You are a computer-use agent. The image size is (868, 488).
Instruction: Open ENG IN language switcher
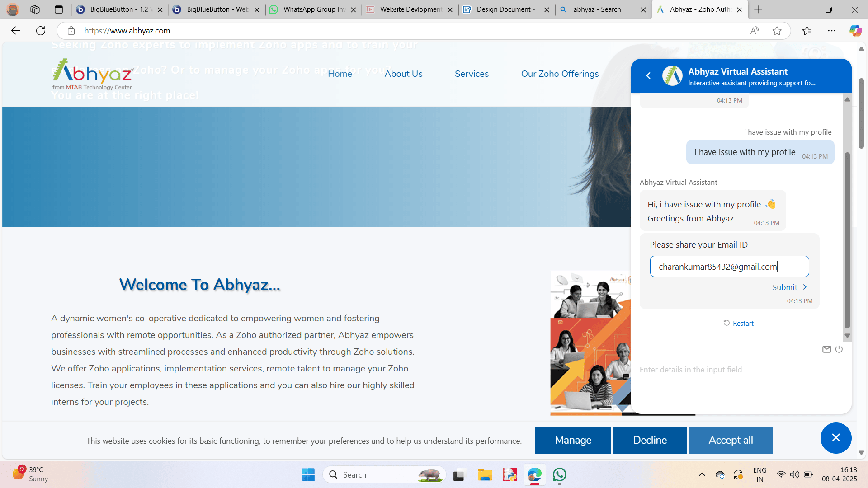coord(760,474)
